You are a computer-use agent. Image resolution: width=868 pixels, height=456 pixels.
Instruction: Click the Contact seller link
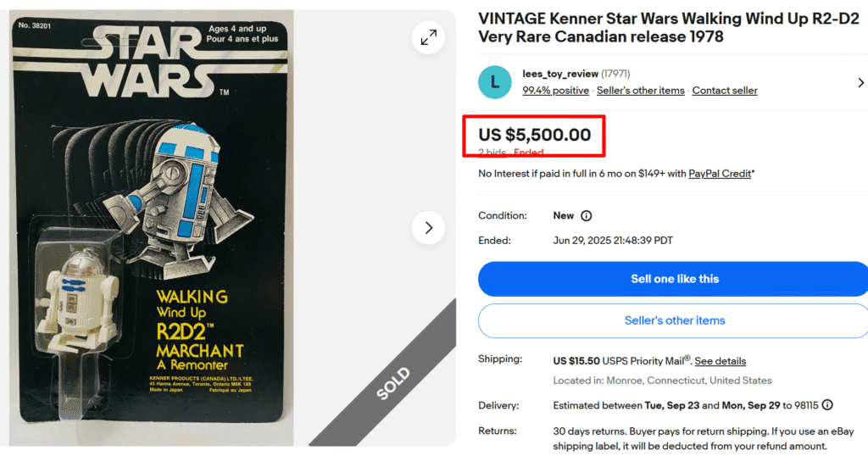coord(725,91)
